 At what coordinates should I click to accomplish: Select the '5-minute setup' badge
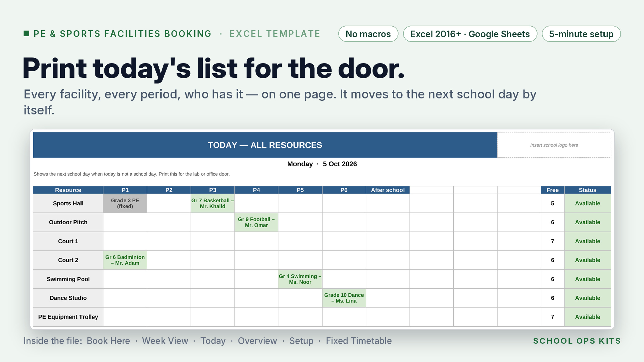coord(581,34)
